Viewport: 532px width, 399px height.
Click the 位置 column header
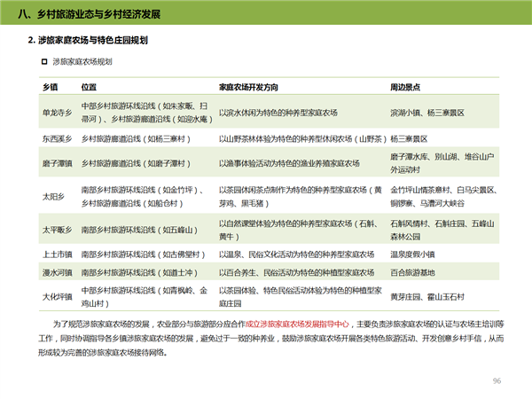(89, 88)
